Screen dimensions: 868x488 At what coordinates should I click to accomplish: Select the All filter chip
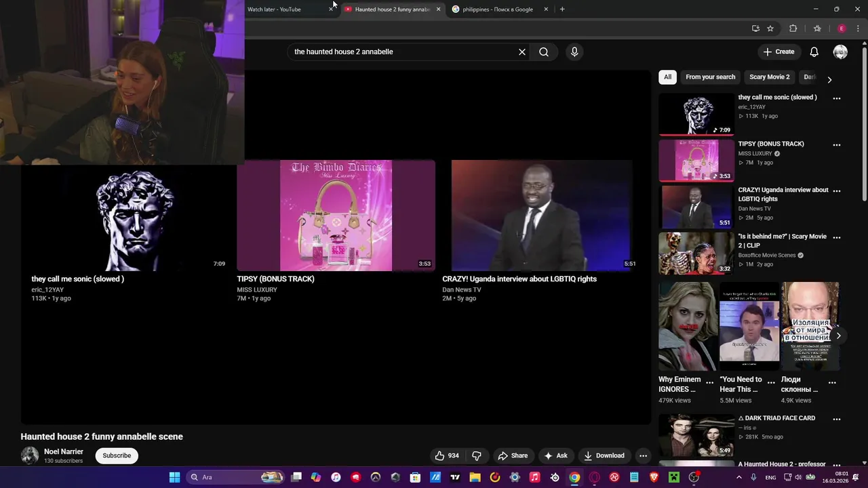pos(667,77)
